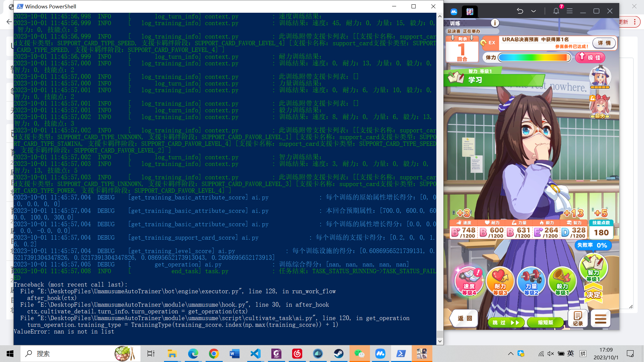Select the 耐力 stamina training icon
The image size is (644, 362).
(x=500, y=282)
